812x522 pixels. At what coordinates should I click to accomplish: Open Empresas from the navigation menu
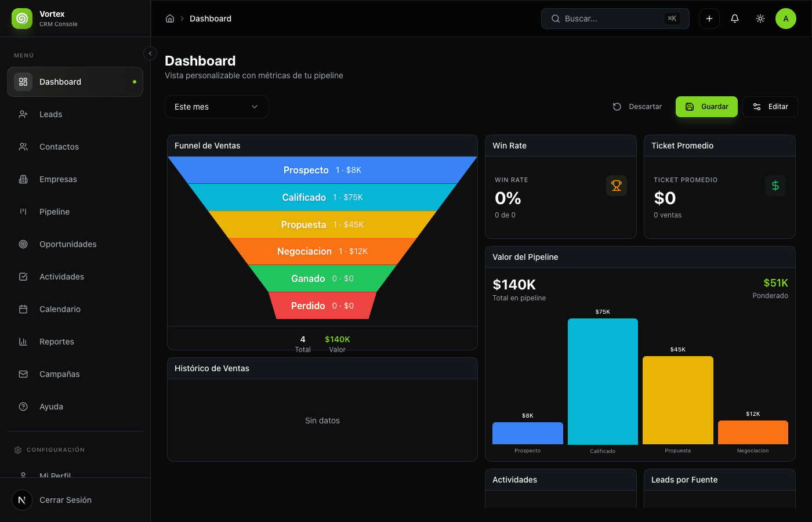59,179
